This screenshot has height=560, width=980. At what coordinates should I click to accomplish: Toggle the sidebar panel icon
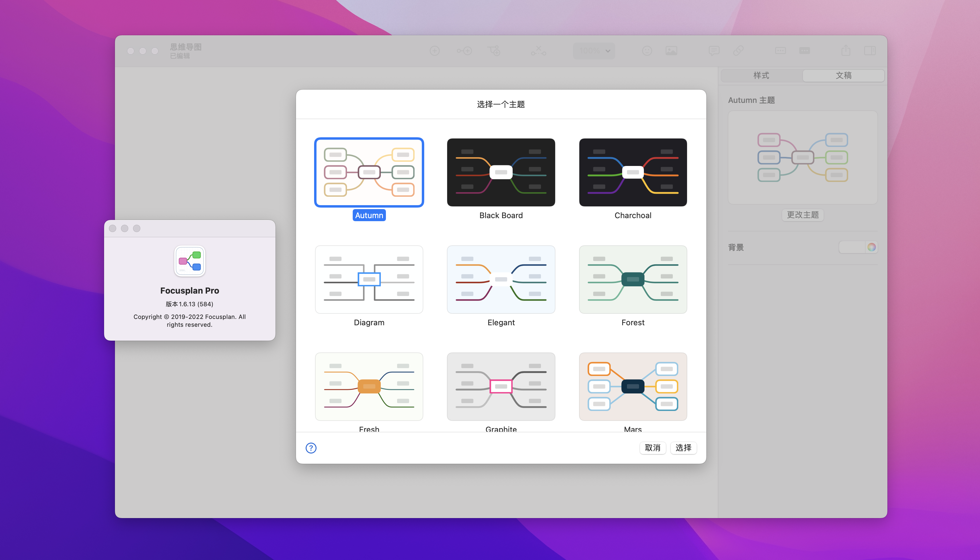point(870,51)
